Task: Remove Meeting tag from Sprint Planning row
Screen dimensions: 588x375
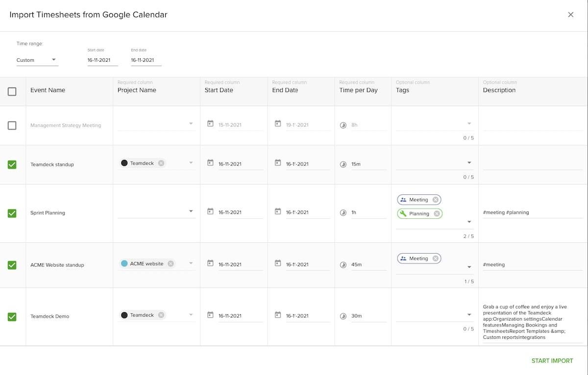Action: pos(436,200)
